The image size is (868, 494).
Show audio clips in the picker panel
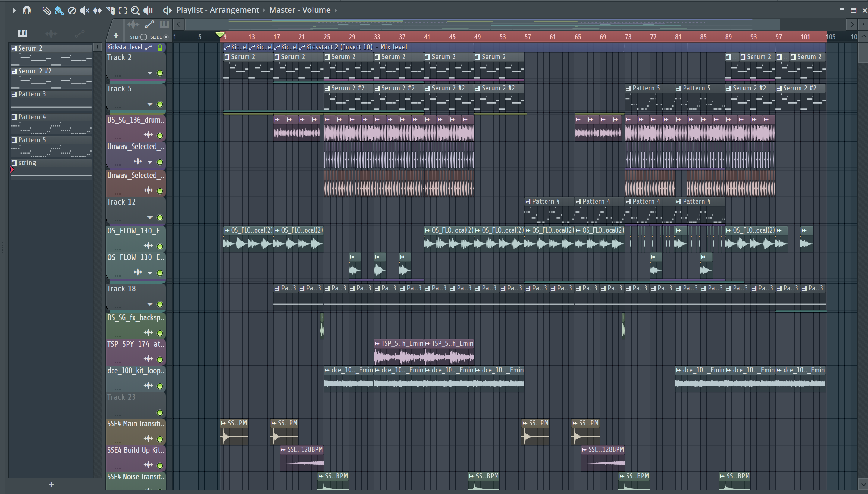(51, 33)
